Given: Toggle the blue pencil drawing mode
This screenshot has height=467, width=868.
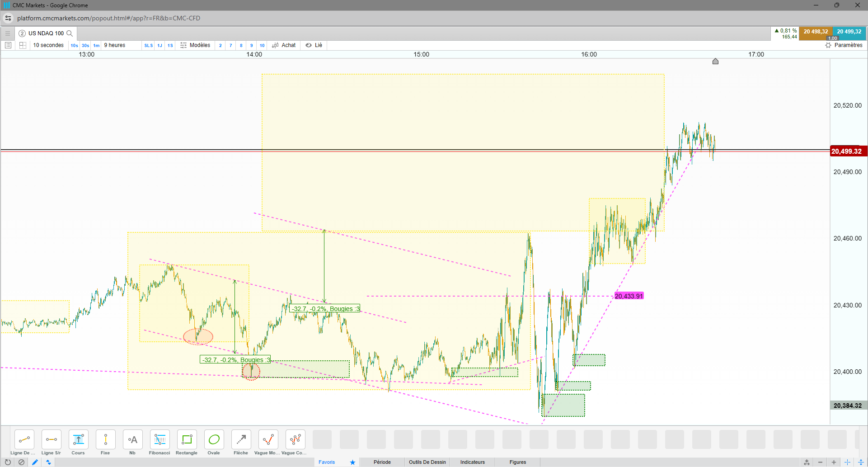Looking at the screenshot, I should (35, 462).
